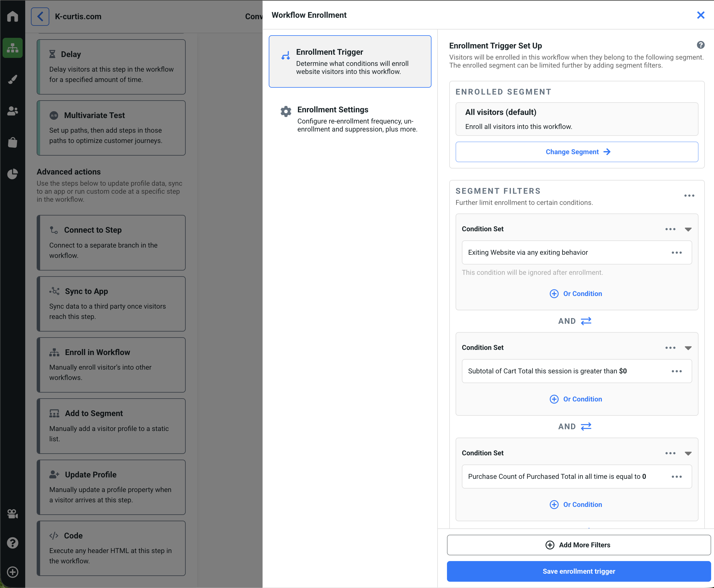Open options menu of Purchase Count Condition Set

[670, 453]
